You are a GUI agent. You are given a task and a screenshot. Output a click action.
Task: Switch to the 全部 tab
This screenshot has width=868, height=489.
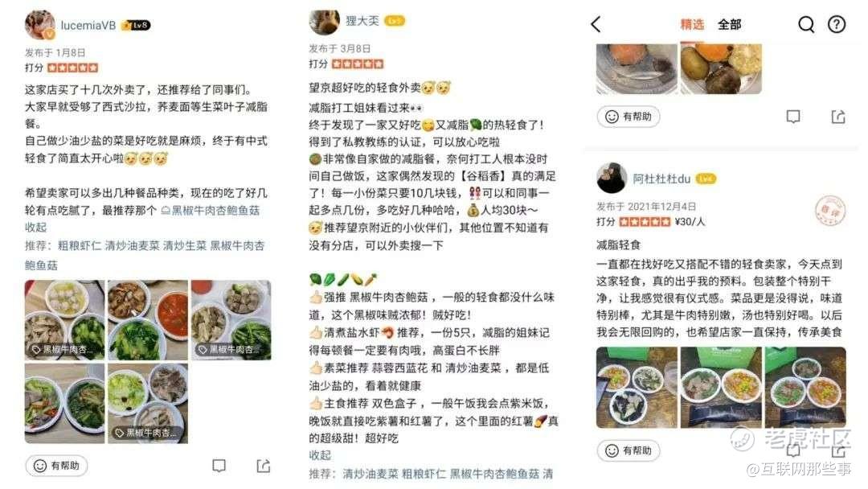tap(729, 24)
